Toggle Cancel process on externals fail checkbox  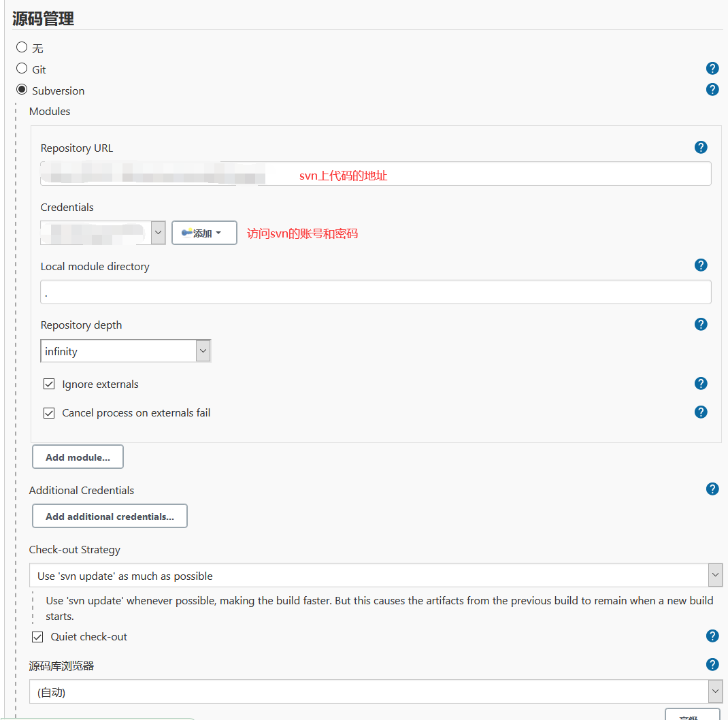(49, 412)
